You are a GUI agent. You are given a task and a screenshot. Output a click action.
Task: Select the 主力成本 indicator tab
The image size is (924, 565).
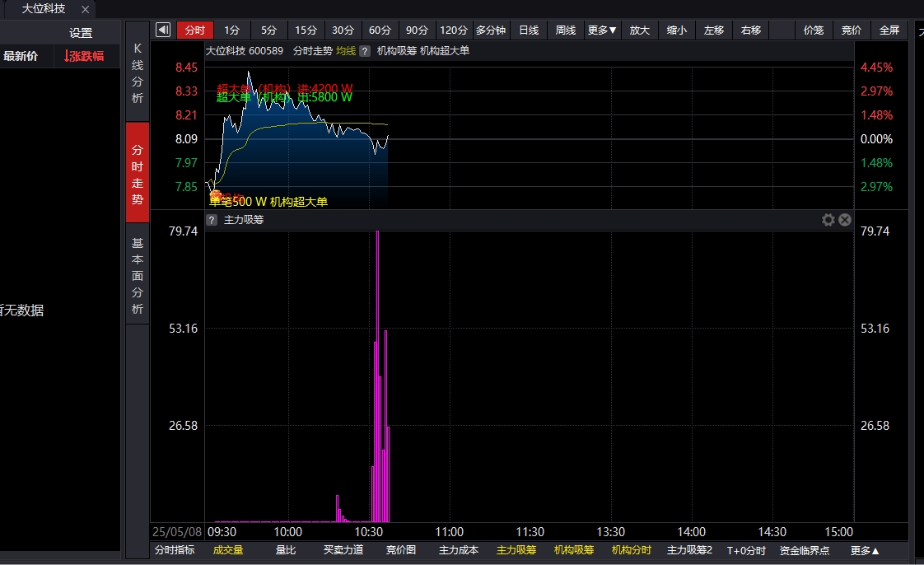click(x=459, y=550)
